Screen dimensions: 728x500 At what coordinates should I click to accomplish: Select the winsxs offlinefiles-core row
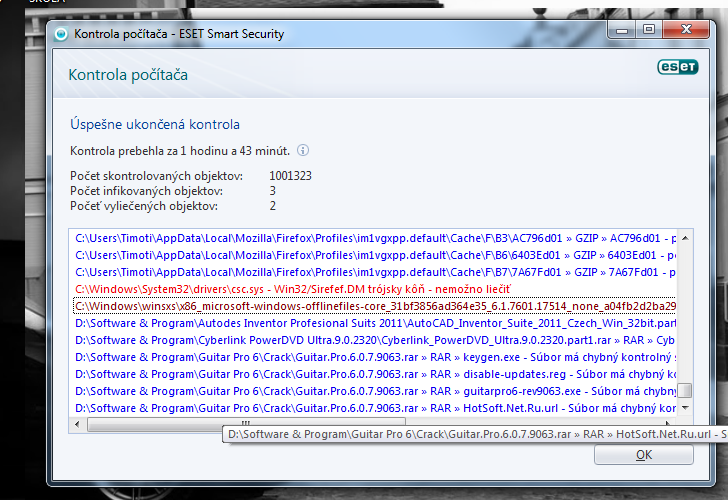[x=375, y=306]
